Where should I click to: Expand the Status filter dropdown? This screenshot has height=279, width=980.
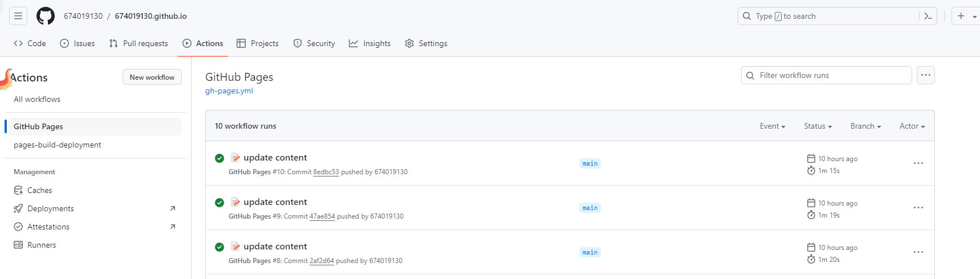tap(818, 126)
